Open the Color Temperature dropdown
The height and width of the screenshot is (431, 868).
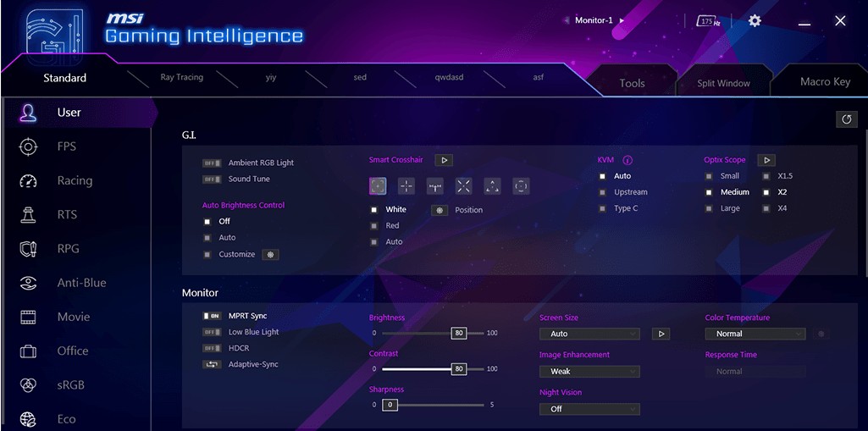[x=755, y=334]
